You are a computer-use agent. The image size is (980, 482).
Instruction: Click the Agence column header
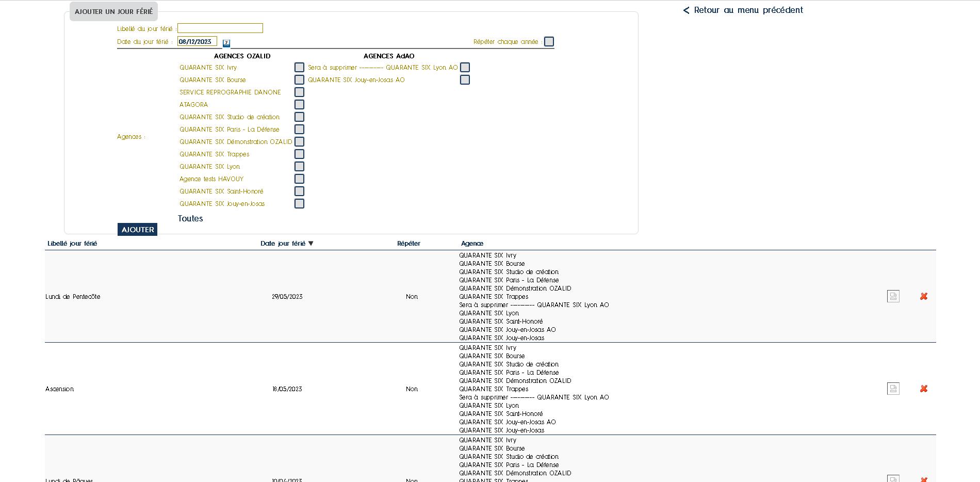pos(472,244)
